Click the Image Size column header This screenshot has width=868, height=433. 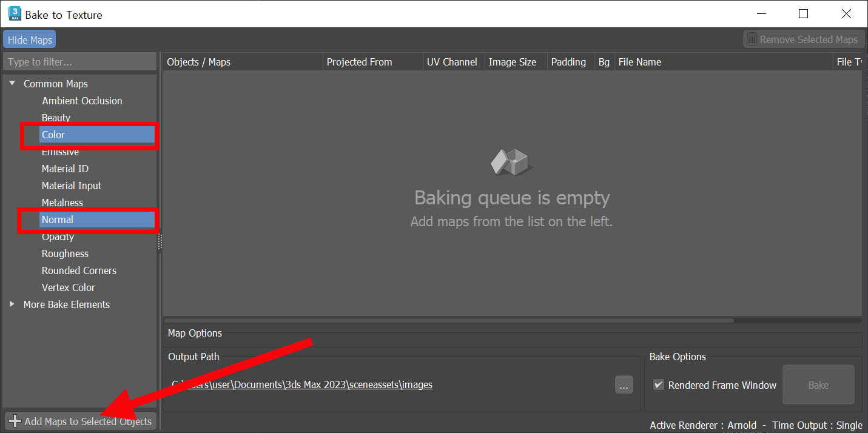pyautogui.click(x=516, y=62)
